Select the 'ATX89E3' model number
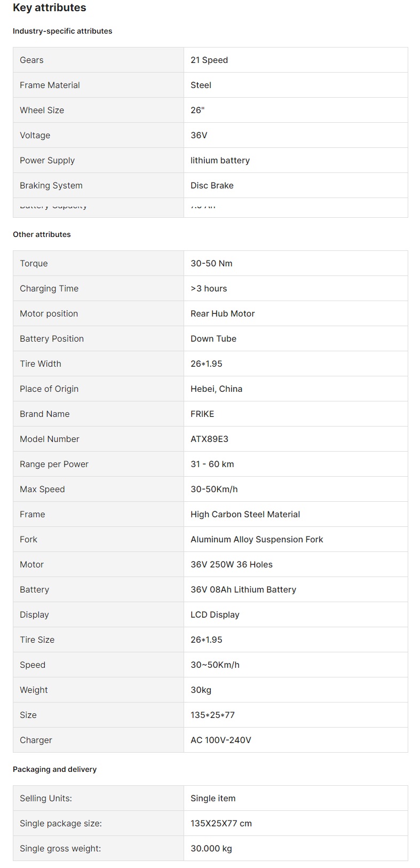The image size is (420, 868). tap(209, 439)
